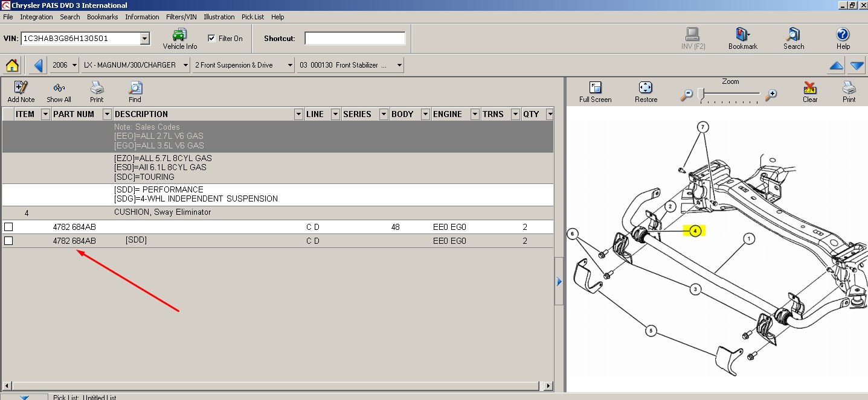The width and height of the screenshot is (868, 400).
Task: Click the "CUSHION, Sway Eliminator" row text
Action: point(162,212)
